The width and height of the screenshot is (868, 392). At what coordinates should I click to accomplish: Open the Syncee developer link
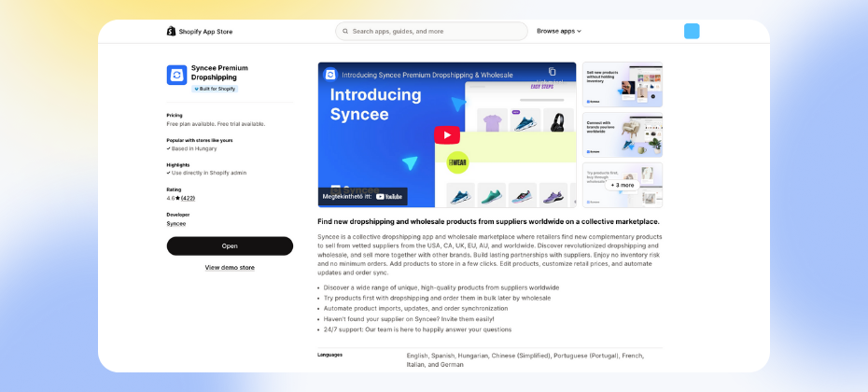pos(176,224)
